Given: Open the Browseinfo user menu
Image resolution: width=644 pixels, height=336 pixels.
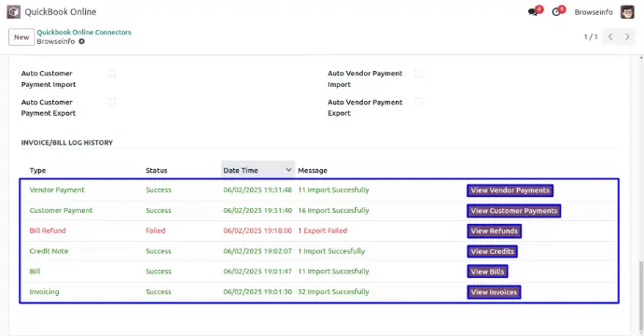Looking at the screenshot, I should [594, 12].
